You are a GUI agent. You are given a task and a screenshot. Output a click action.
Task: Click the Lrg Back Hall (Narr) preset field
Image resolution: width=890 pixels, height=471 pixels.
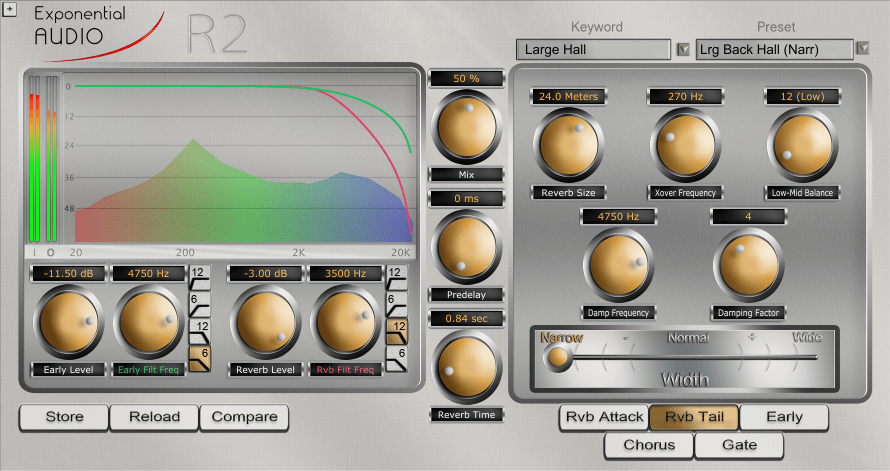(x=774, y=49)
